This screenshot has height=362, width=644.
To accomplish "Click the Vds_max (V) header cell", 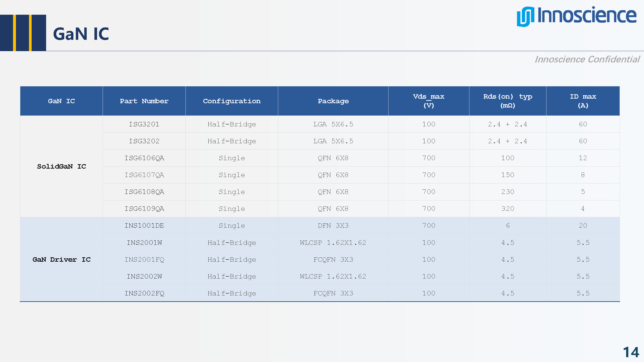I will (429, 101).
